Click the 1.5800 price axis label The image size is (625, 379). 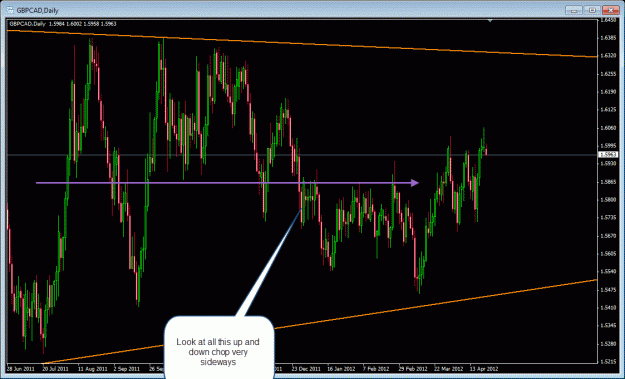pyautogui.click(x=609, y=200)
